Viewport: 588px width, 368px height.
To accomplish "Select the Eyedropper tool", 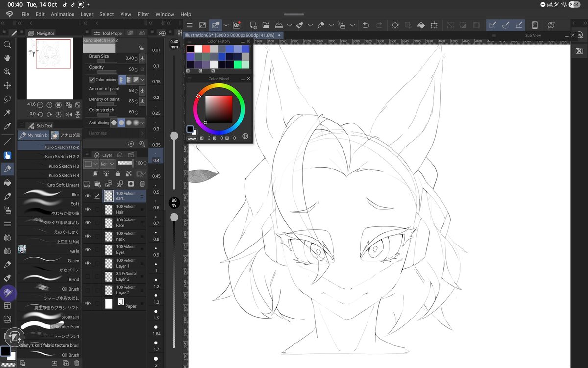I will pyautogui.click(x=7, y=125).
